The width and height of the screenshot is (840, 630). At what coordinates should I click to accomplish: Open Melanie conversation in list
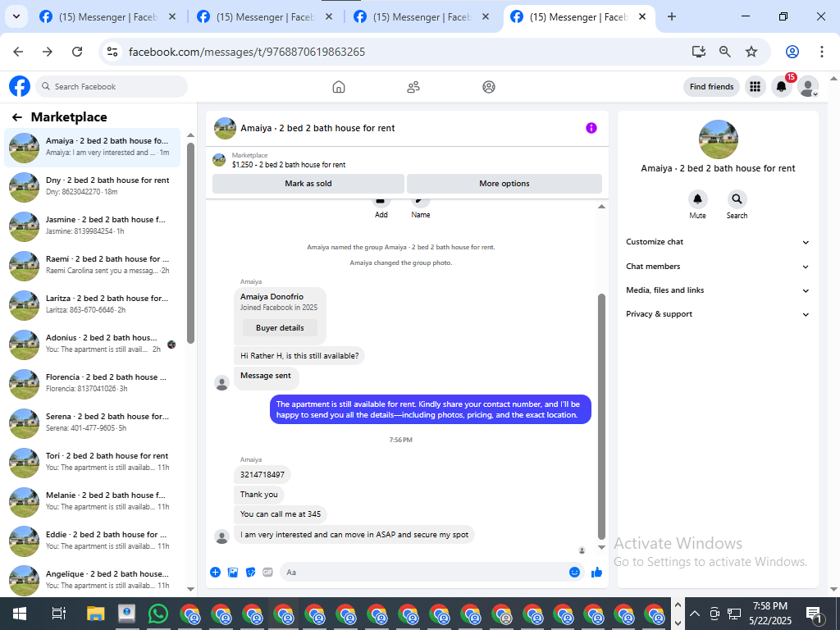pyautogui.click(x=92, y=501)
